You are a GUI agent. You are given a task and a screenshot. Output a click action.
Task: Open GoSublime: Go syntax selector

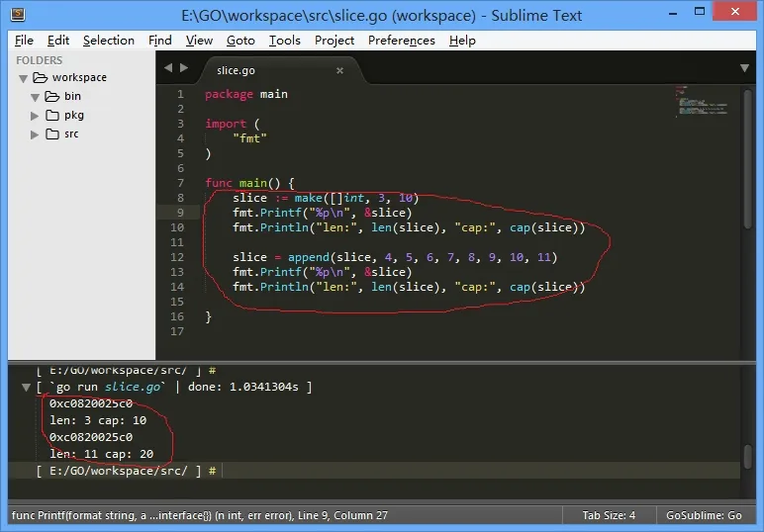(704, 515)
